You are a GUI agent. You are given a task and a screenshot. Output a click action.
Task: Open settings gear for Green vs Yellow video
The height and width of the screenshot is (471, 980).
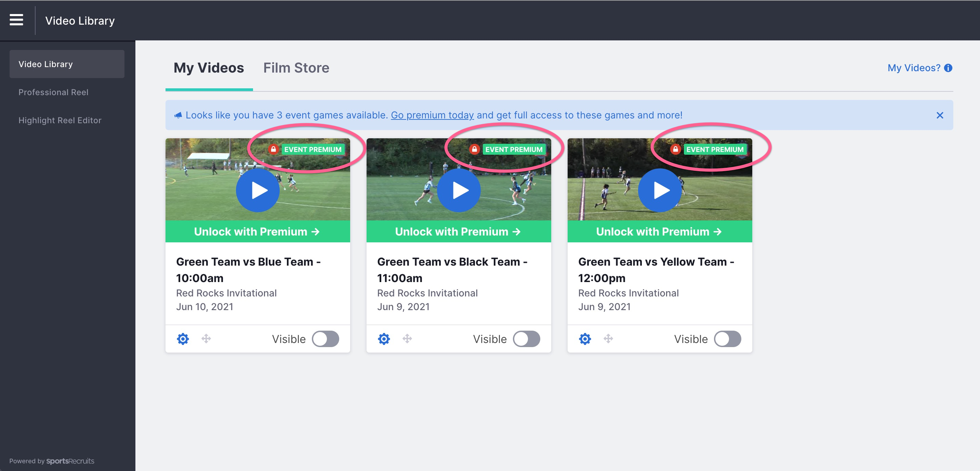coord(585,339)
